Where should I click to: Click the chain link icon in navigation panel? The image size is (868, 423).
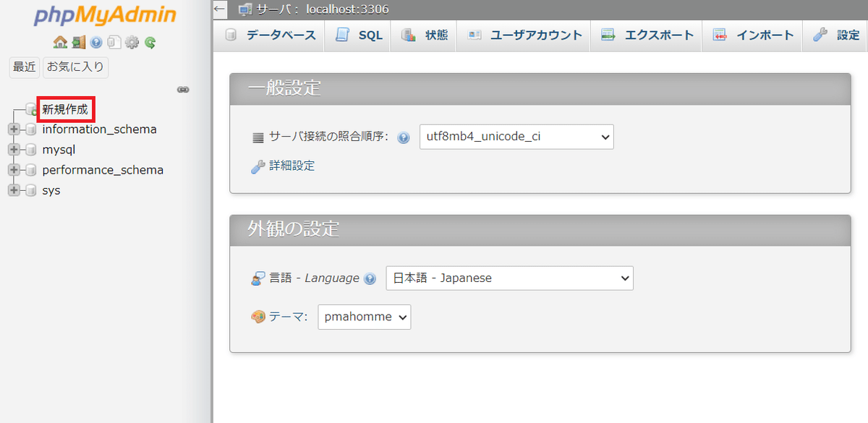(183, 90)
